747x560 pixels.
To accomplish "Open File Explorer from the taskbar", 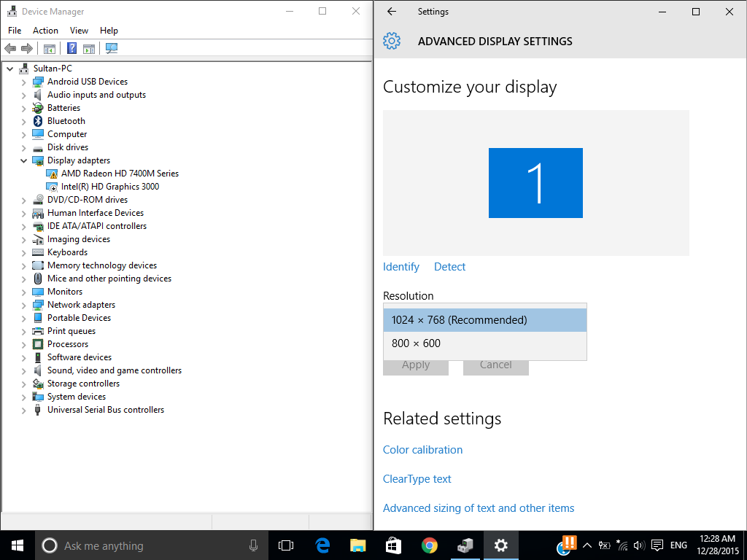I will [357, 545].
